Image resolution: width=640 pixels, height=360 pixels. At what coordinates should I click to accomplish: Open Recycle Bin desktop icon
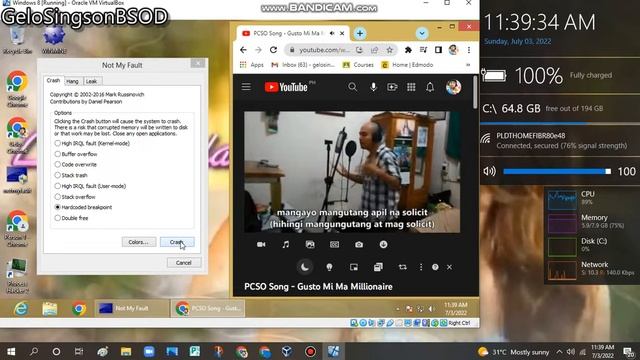click(18, 40)
